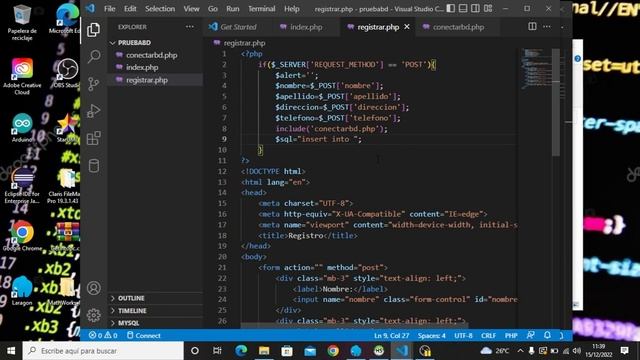Screen dimensions: 640x360
Task: Open the Arduino desktop shortcut
Action: coord(22,128)
